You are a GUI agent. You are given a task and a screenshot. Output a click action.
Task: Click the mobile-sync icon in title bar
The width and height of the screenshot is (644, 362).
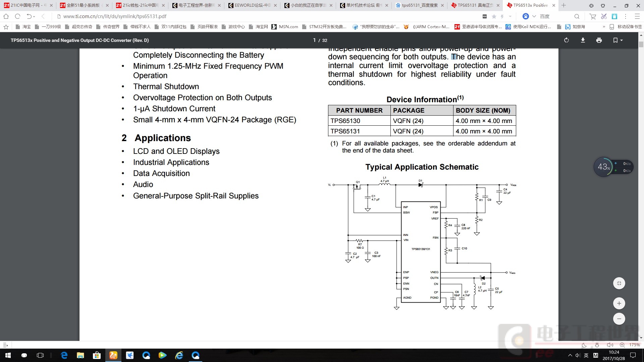click(591, 5)
